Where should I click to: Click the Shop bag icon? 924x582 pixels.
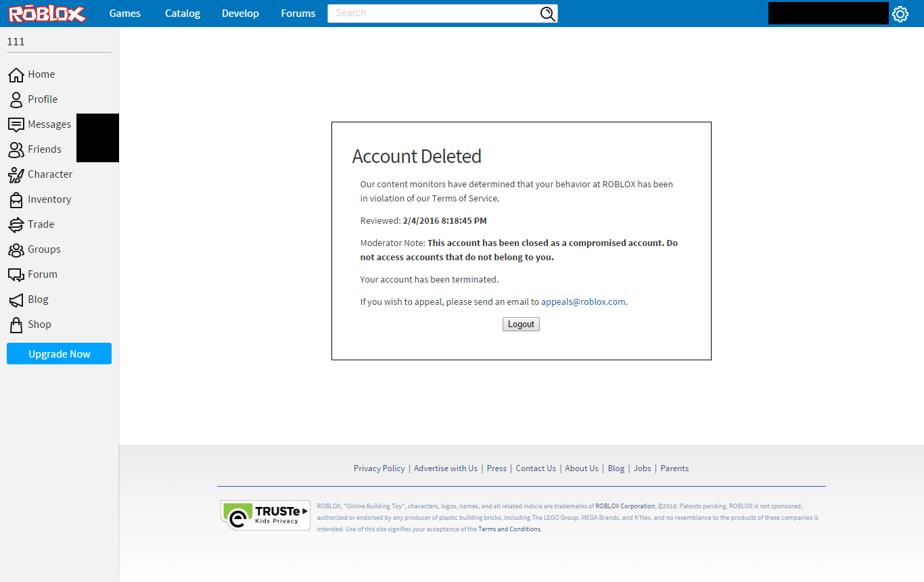pos(16,324)
